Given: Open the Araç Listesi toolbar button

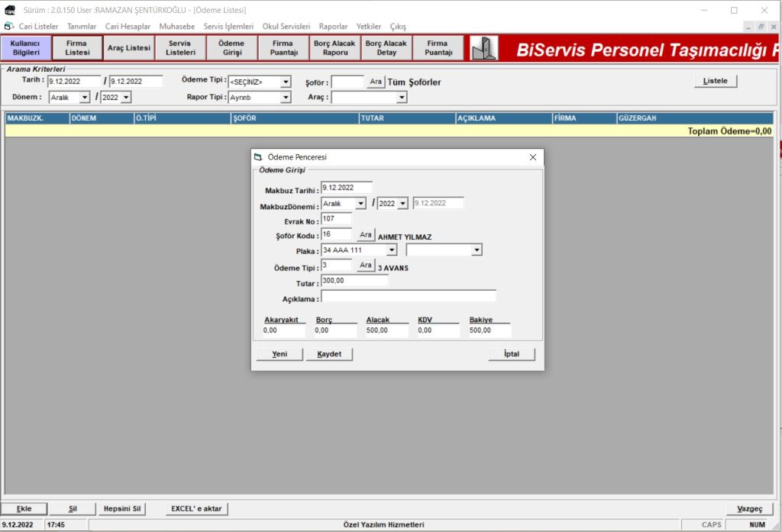Looking at the screenshot, I should [x=128, y=48].
